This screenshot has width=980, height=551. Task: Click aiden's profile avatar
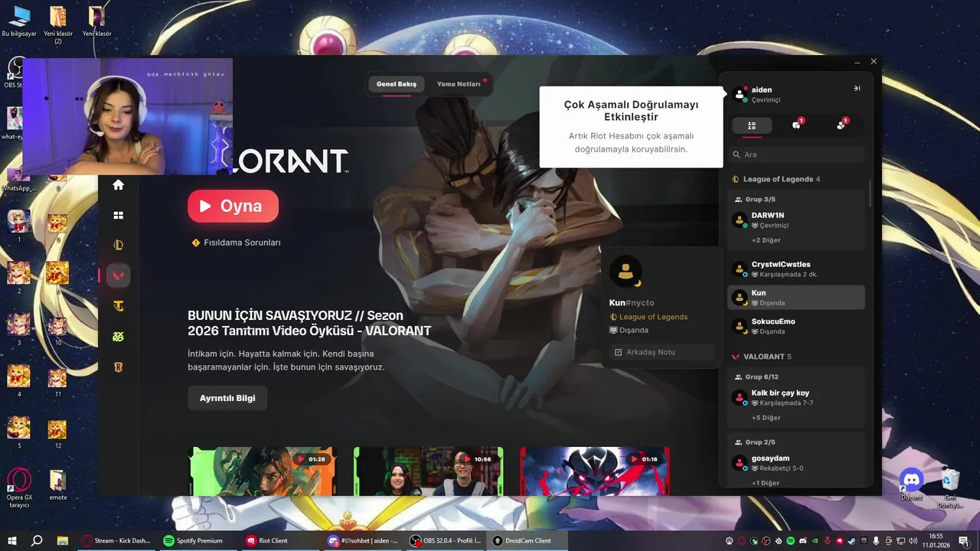pyautogui.click(x=740, y=94)
